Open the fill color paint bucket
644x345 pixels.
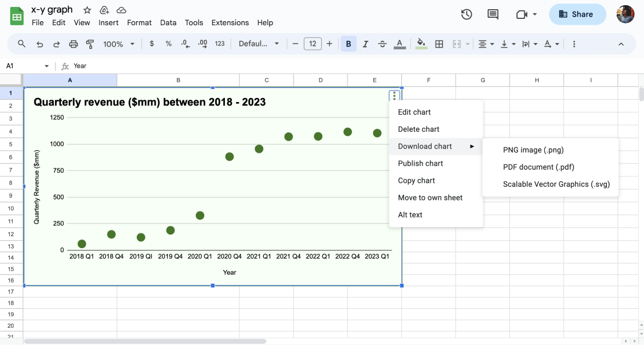coord(421,44)
